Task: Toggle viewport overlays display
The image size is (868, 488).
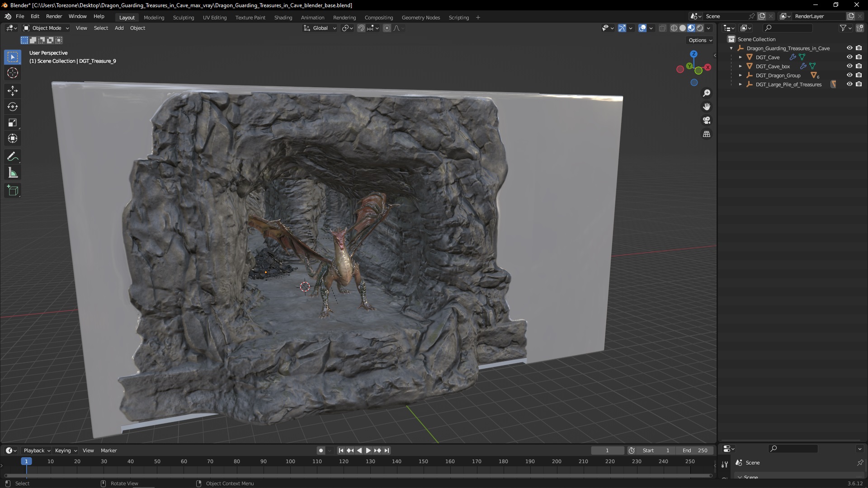Action: click(x=642, y=28)
